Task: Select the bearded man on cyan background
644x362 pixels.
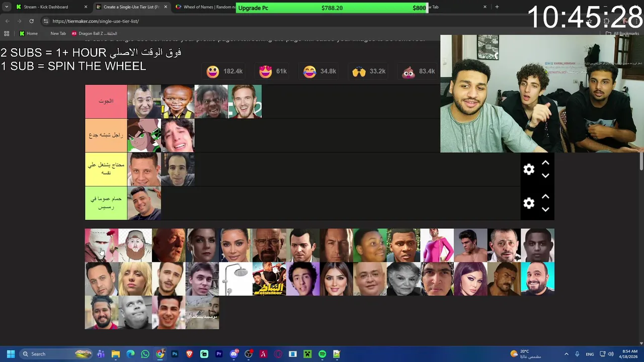Action: (x=537, y=279)
